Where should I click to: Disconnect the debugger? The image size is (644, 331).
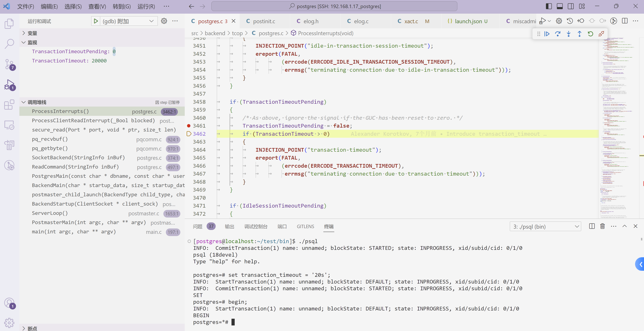(601, 34)
